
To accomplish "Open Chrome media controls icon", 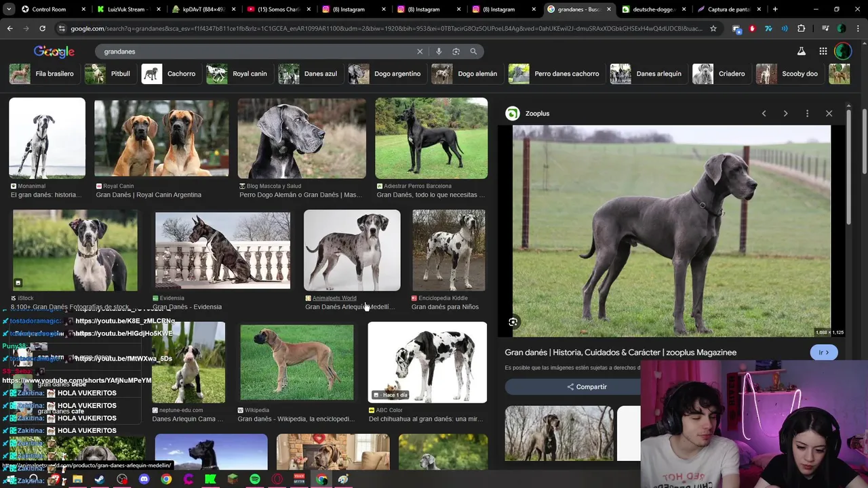I will pyautogui.click(x=825, y=28).
